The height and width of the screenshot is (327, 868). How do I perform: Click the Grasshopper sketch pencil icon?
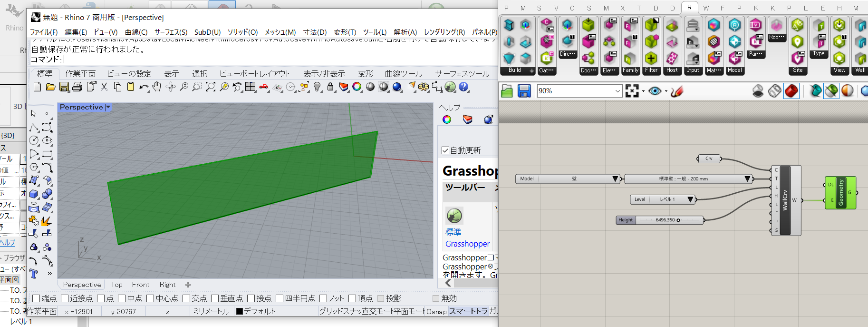point(677,91)
